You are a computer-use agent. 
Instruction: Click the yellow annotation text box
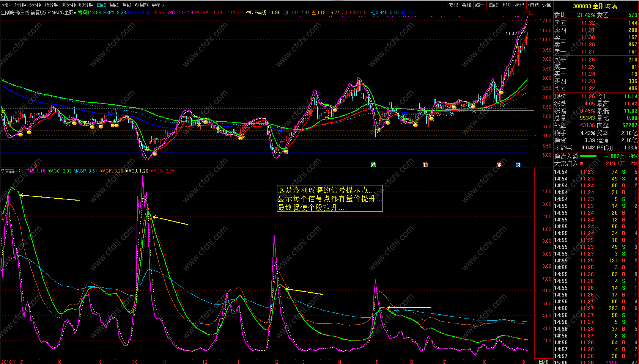coord(330,198)
